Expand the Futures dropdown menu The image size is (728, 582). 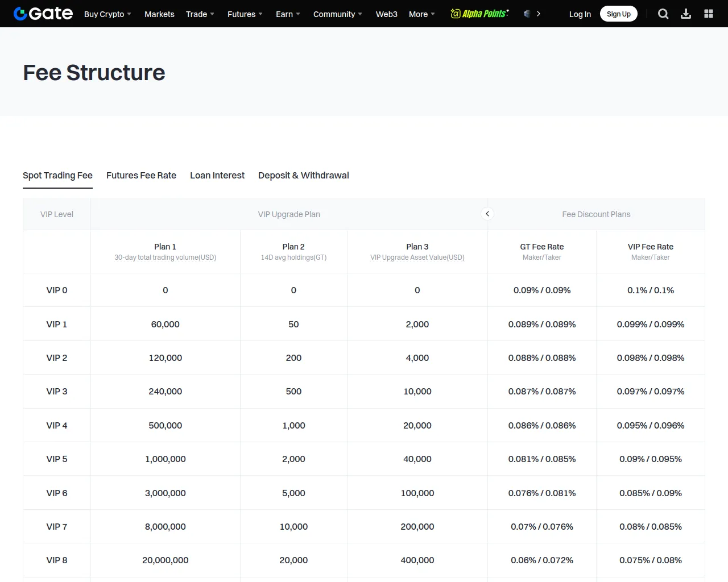(245, 14)
